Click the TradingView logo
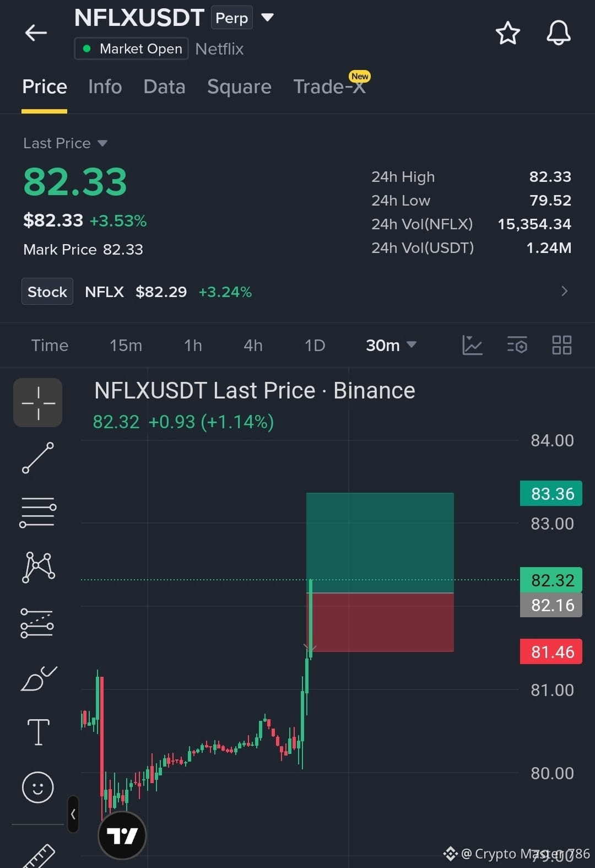 pyautogui.click(x=122, y=835)
